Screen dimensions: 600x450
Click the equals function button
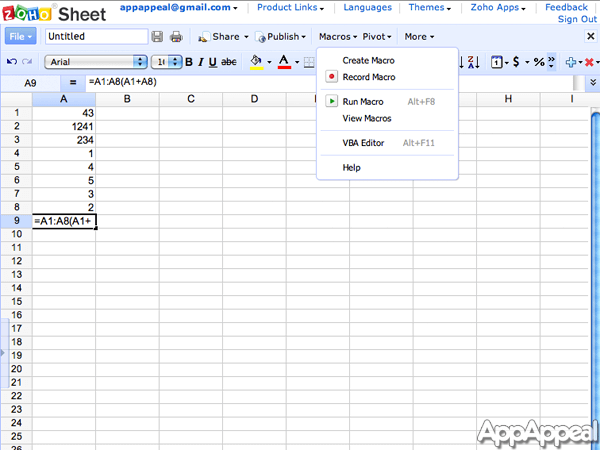click(x=73, y=82)
